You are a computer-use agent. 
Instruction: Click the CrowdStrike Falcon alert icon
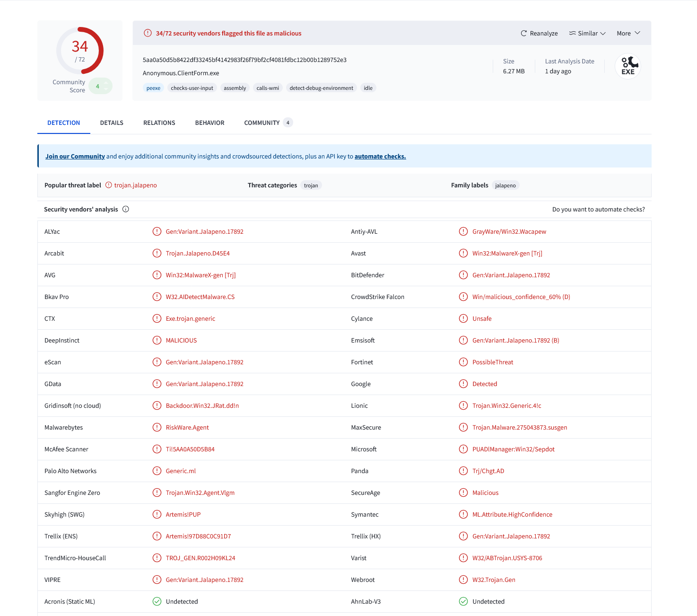pyautogui.click(x=463, y=297)
